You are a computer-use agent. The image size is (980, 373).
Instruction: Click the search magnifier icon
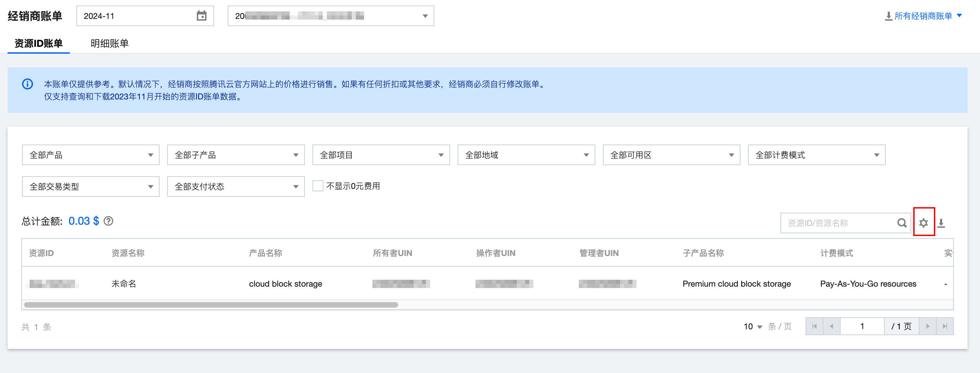(x=901, y=223)
